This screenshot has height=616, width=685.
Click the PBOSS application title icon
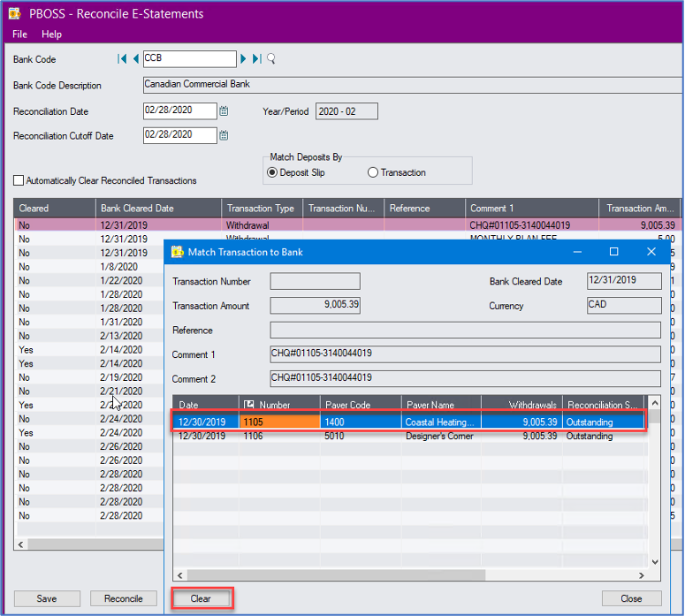click(15, 13)
